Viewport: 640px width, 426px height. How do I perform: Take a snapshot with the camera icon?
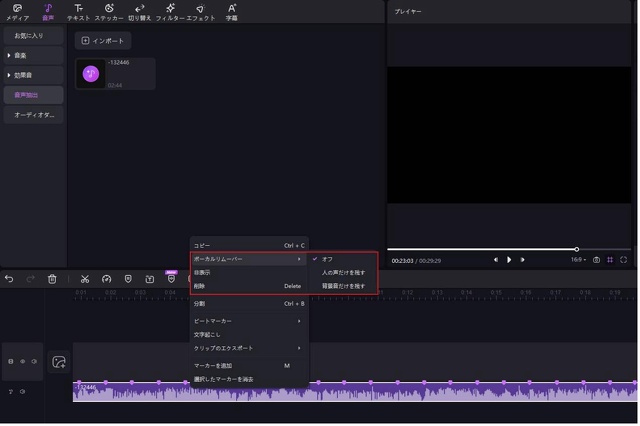click(597, 260)
